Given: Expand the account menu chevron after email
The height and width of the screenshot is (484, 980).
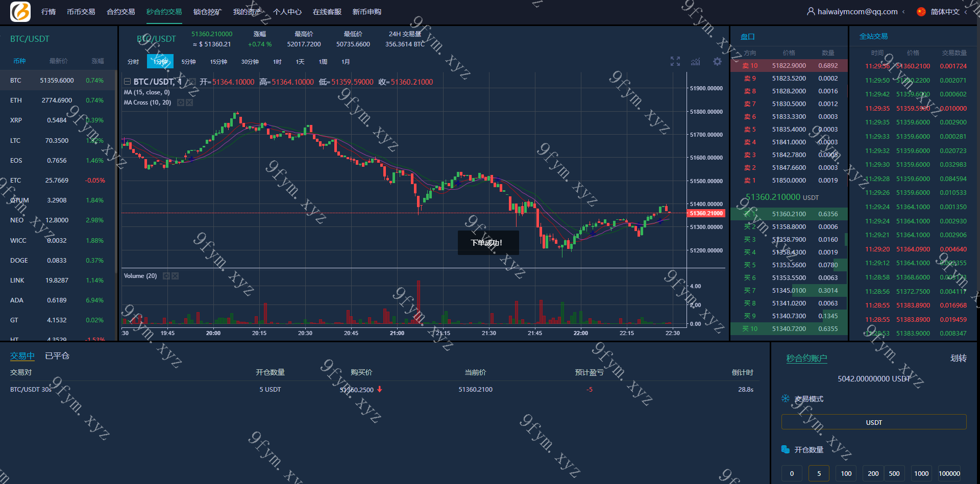Looking at the screenshot, I should (903, 12).
